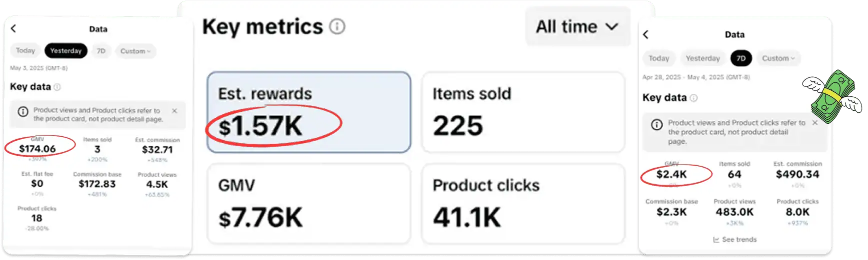This screenshot has width=868, height=260.
Task: Open Custom date dropdown in right panel
Action: (x=778, y=58)
